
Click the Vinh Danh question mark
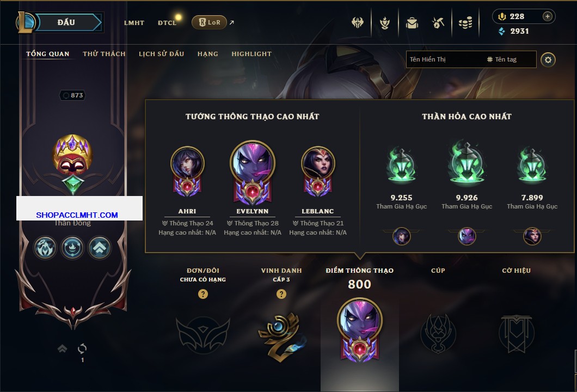(281, 293)
